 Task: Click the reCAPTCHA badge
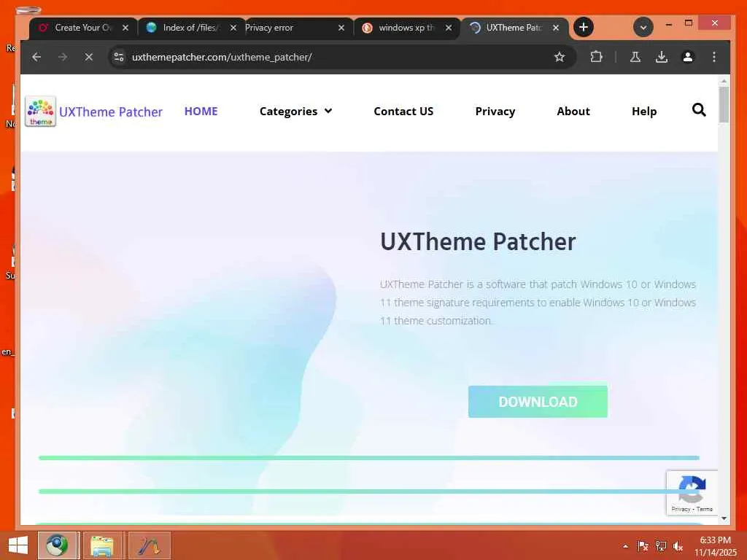pyautogui.click(x=692, y=493)
